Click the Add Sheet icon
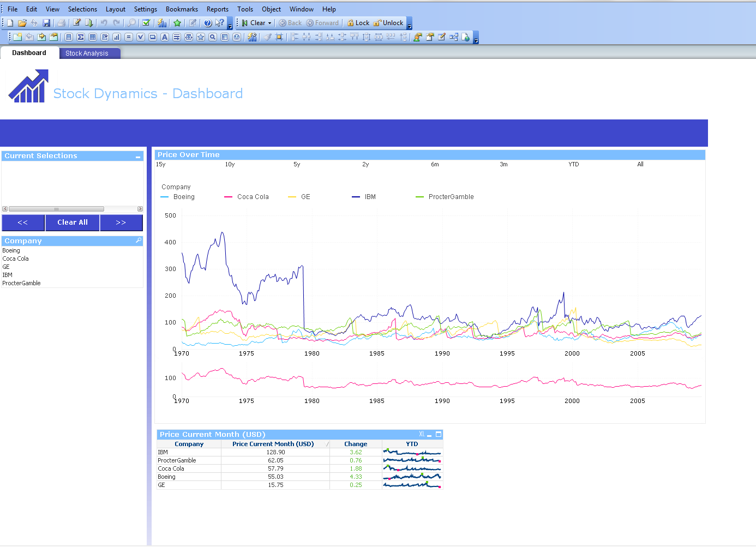The image size is (756, 547). pos(17,37)
